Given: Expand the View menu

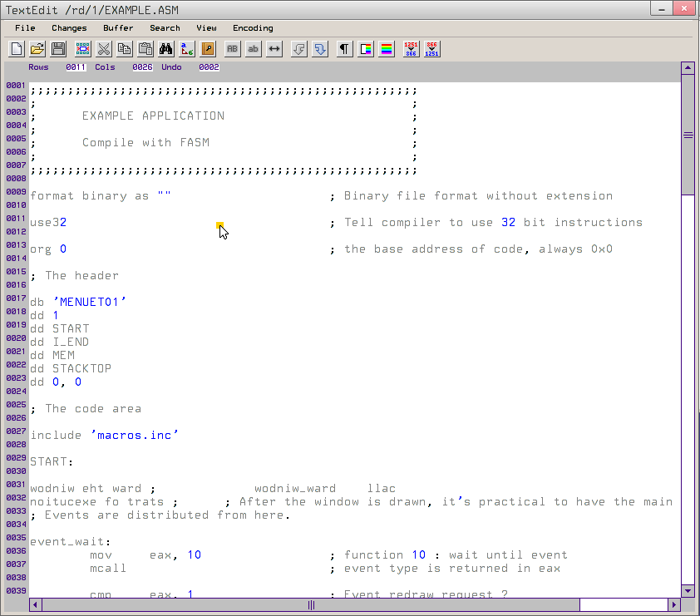Looking at the screenshot, I should click(x=206, y=27).
